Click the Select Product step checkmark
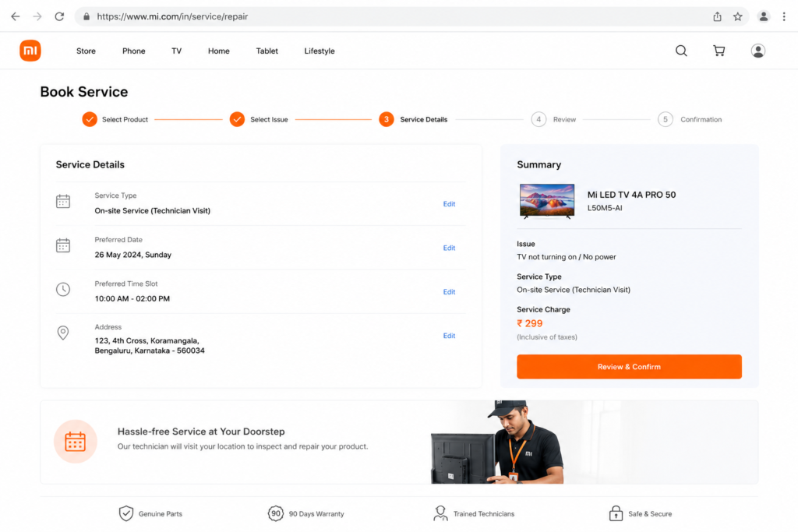Viewport: 798px width, 532px height. click(90, 119)
